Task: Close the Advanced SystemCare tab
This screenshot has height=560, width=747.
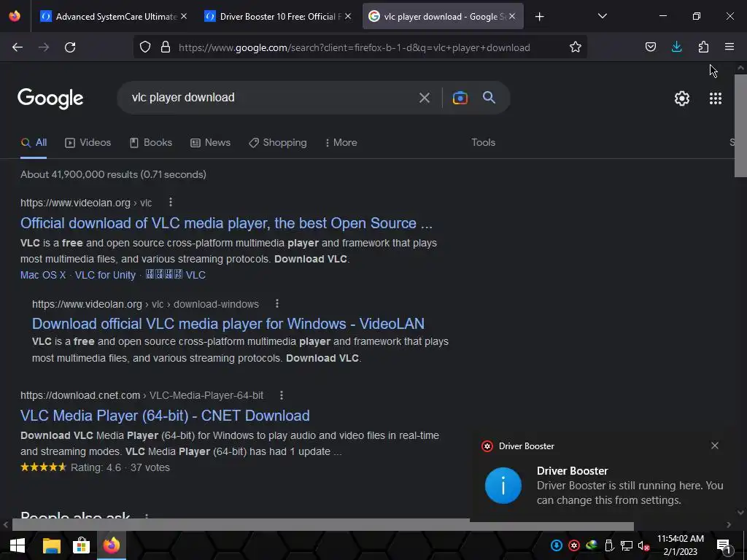Action: coord(184,16)
